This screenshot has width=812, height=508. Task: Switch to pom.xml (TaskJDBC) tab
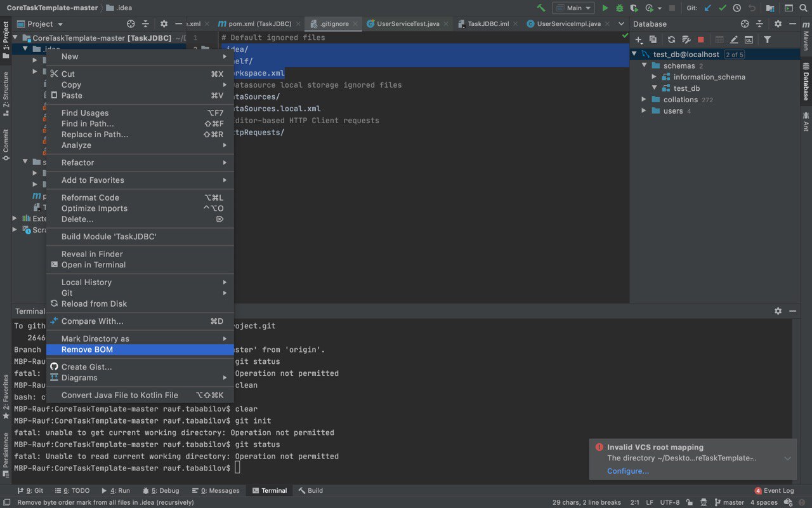(x=259, y=23)
